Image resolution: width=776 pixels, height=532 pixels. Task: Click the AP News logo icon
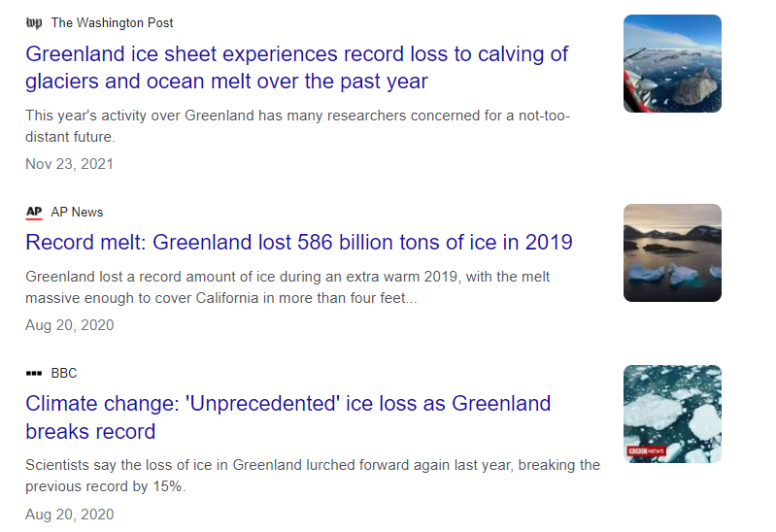[x=34, y=213]
